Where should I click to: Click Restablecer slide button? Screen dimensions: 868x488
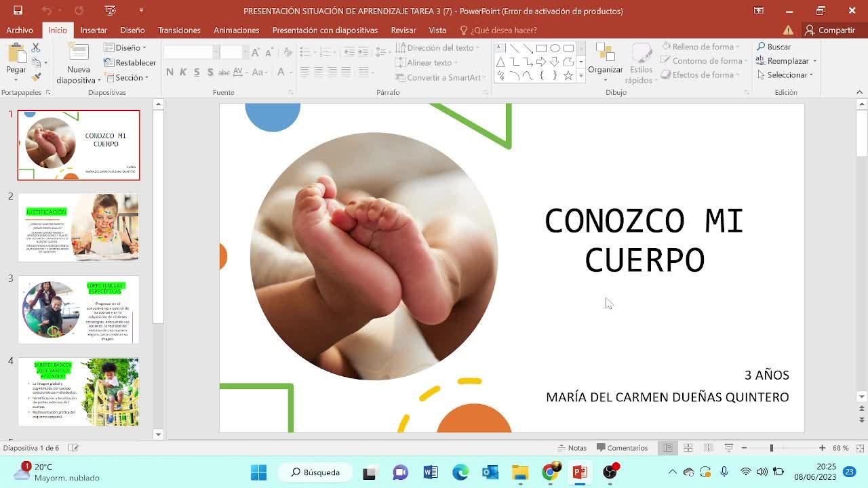pyautogui.click(x=130, y=62)
